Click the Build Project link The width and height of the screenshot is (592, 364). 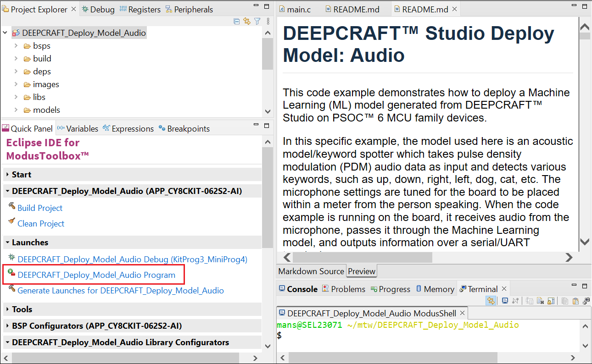click(40, 208)
